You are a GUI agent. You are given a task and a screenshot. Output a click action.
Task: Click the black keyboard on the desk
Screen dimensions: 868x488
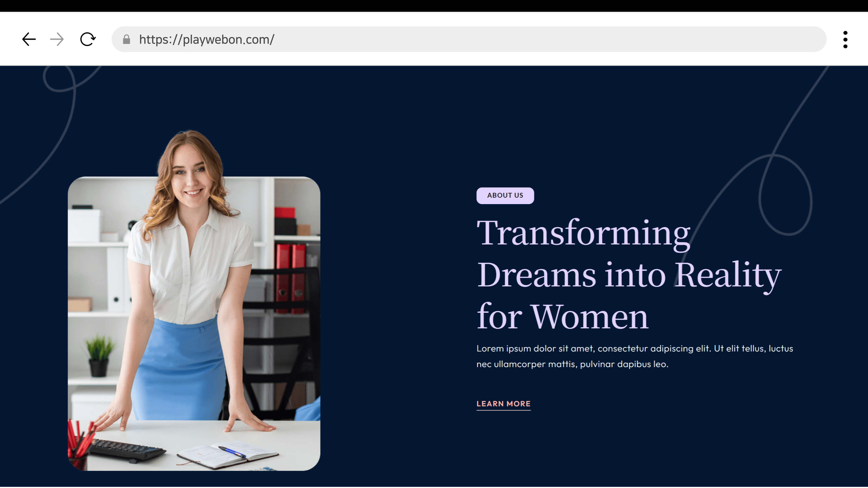coord(126,450)
